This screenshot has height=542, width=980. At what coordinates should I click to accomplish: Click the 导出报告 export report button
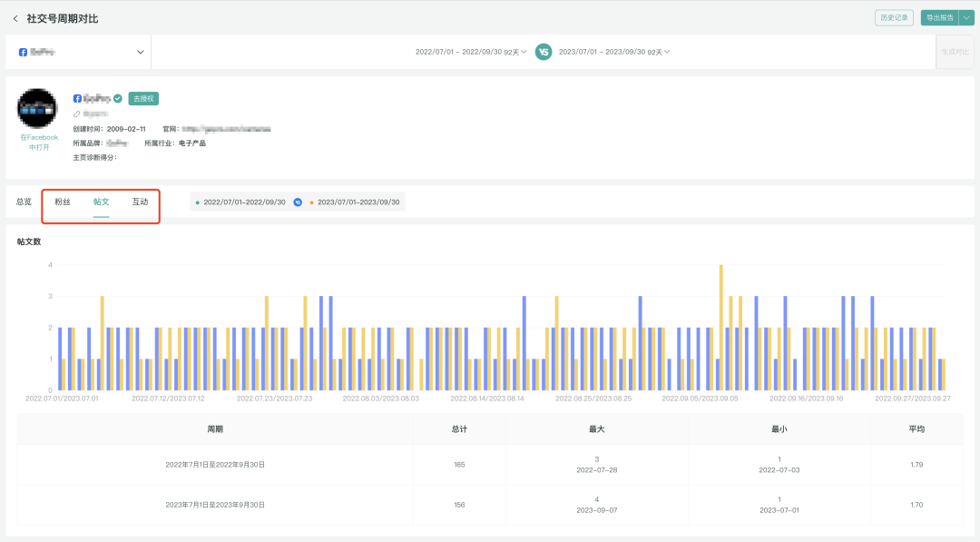click(939, 17)
